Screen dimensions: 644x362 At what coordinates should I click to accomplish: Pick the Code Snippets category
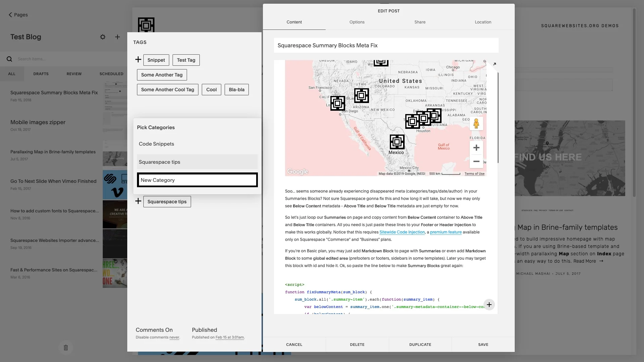tap(197, 144)
